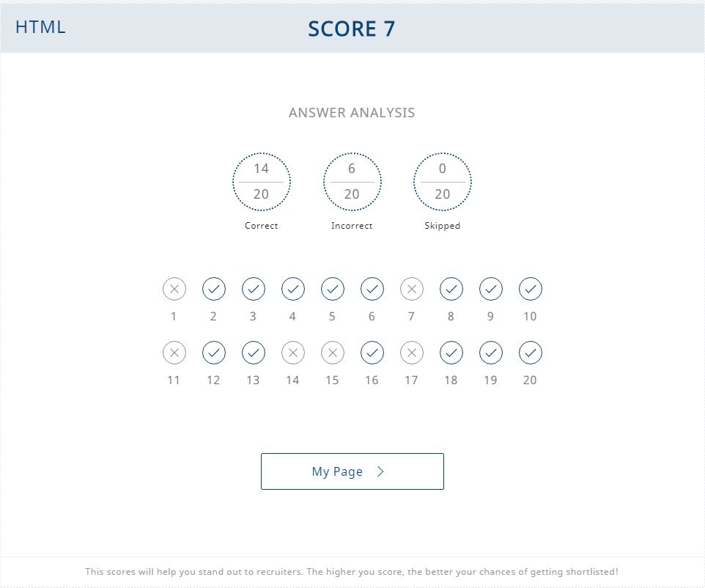The height and width of the screenshot is (588, 705).
Task: Click the Incorrect 6/20 dotted circle
Action: tap(352, 182)
